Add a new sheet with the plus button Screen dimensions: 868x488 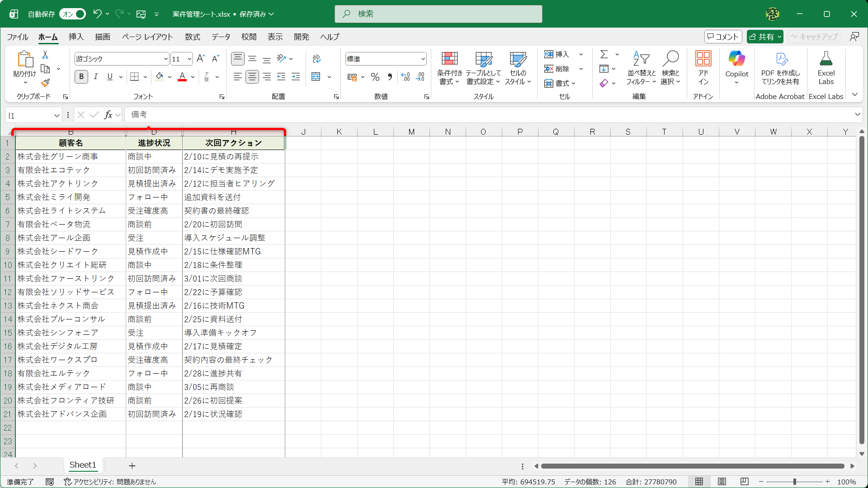(x=132, y=465)
